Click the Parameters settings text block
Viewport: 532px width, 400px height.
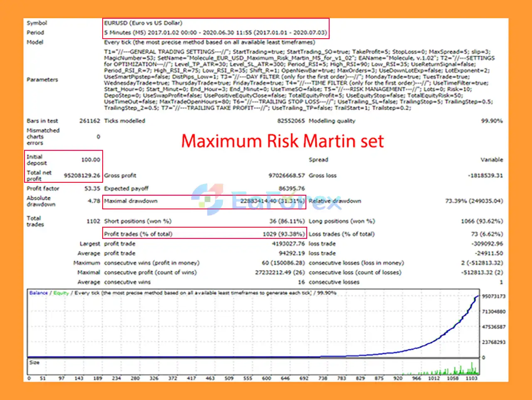click(x=298, y=80)
